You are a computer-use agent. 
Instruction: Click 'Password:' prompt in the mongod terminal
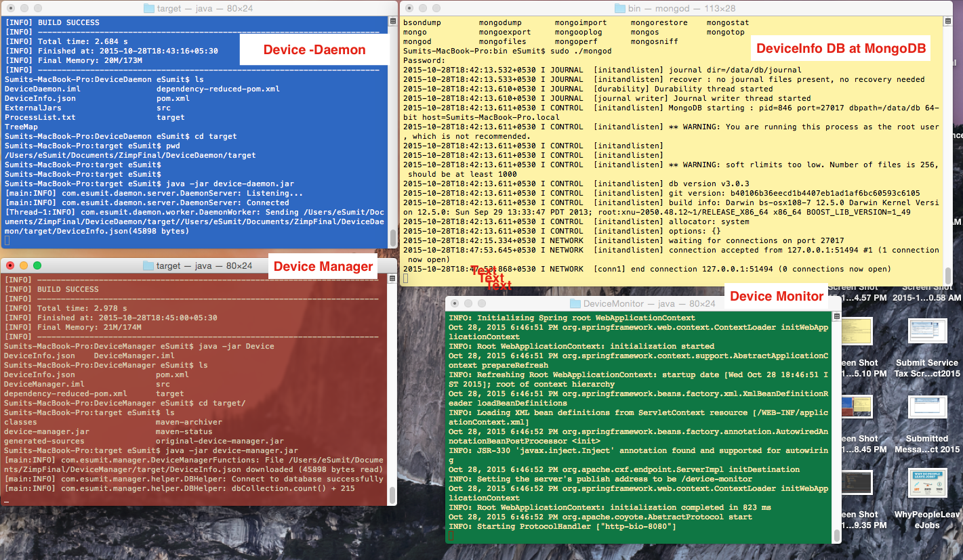(424, 60)
